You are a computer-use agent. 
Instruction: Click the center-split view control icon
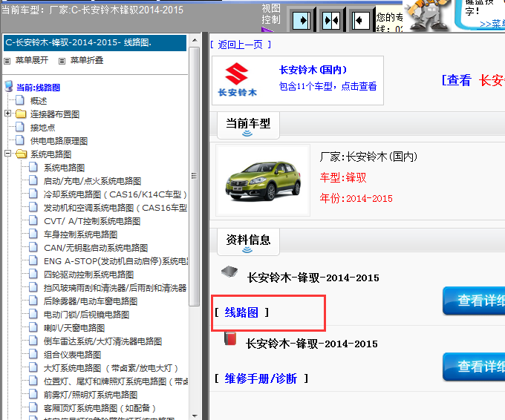(331, 21)
